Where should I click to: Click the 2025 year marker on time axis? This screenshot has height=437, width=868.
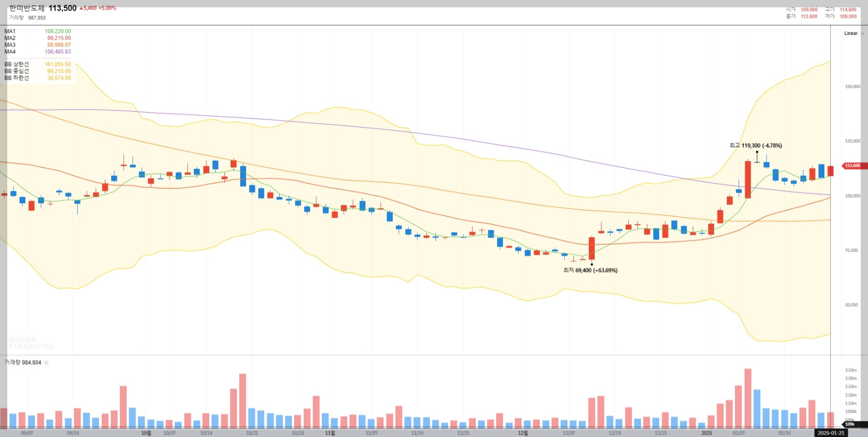[x=707, y=433]
